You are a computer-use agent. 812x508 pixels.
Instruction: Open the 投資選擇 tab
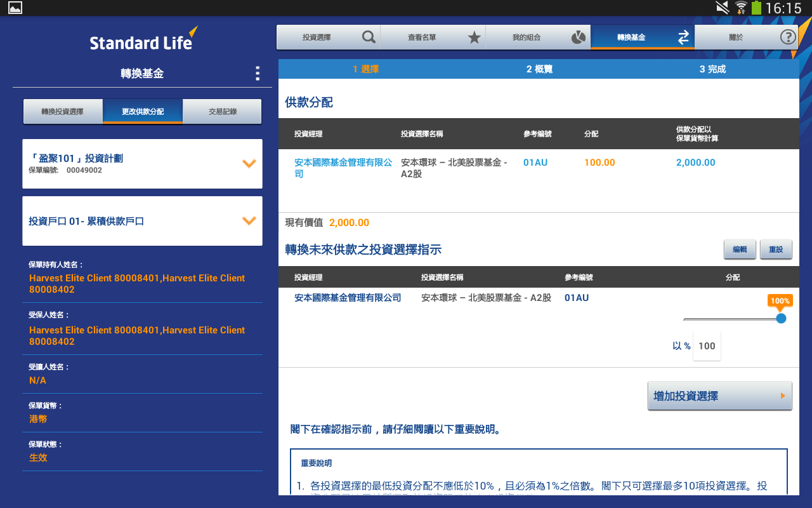328,37
